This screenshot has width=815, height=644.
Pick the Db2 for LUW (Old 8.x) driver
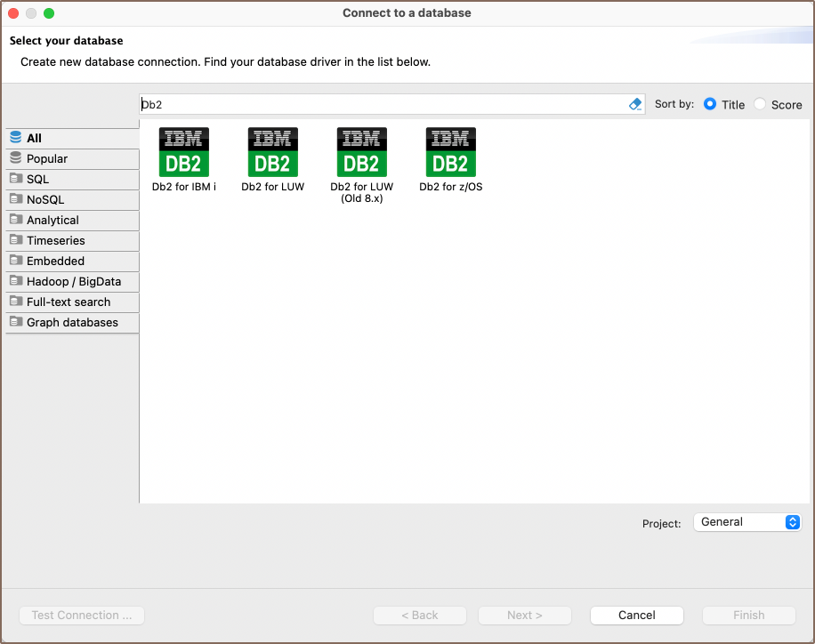361,152
